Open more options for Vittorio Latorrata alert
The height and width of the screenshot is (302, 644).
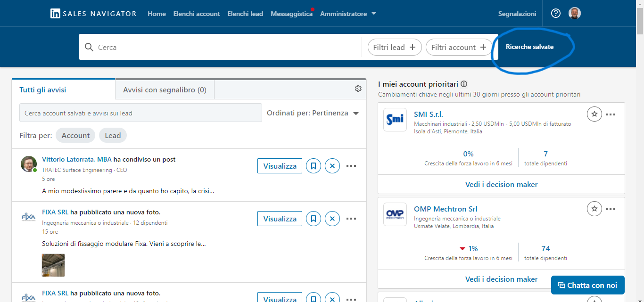351,166
